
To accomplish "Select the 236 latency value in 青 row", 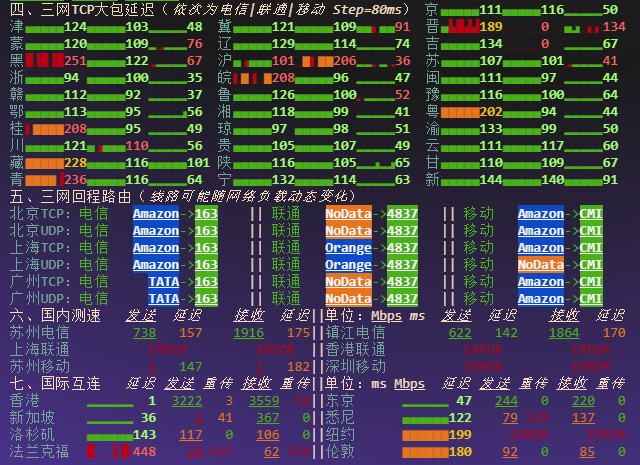I will (x=75, y=180).
